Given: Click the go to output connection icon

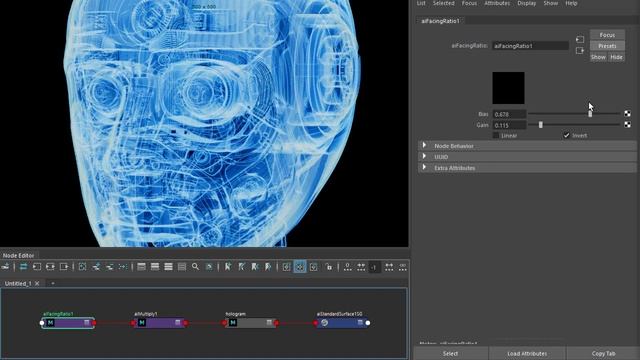Looking at the screenshot, I should [x=580, y=51].
